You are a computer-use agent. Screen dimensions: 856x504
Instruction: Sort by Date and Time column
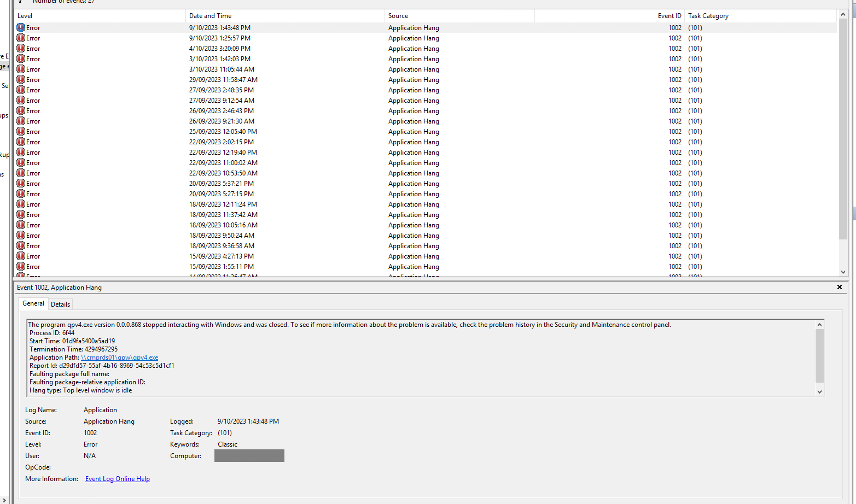211,16
